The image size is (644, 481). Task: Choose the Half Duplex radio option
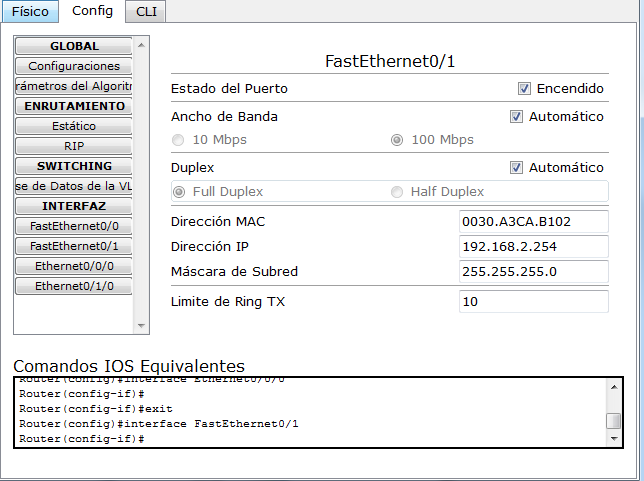(397, 192)
